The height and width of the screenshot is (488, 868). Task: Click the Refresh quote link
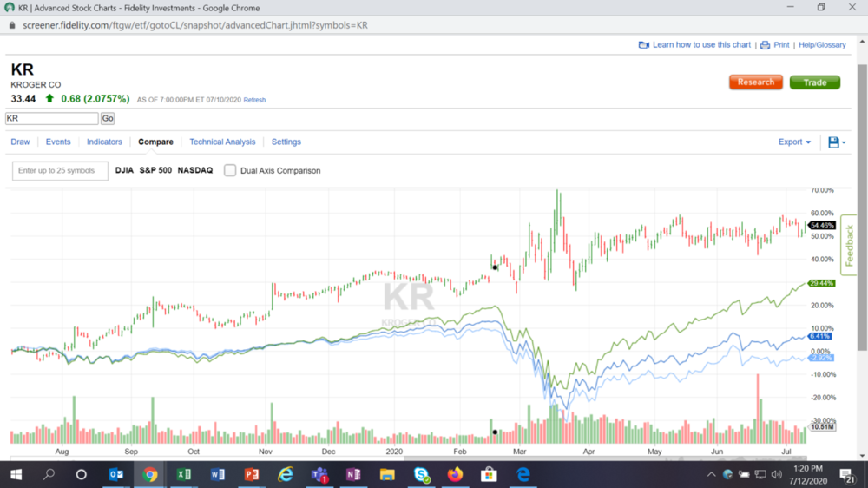254,100
